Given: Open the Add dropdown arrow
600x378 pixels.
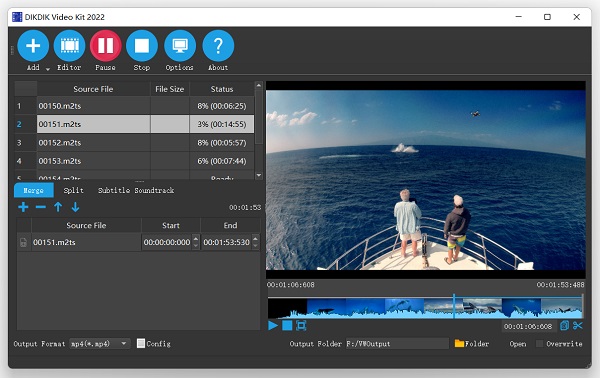Looking at the screenshot, I should (48, 69).
